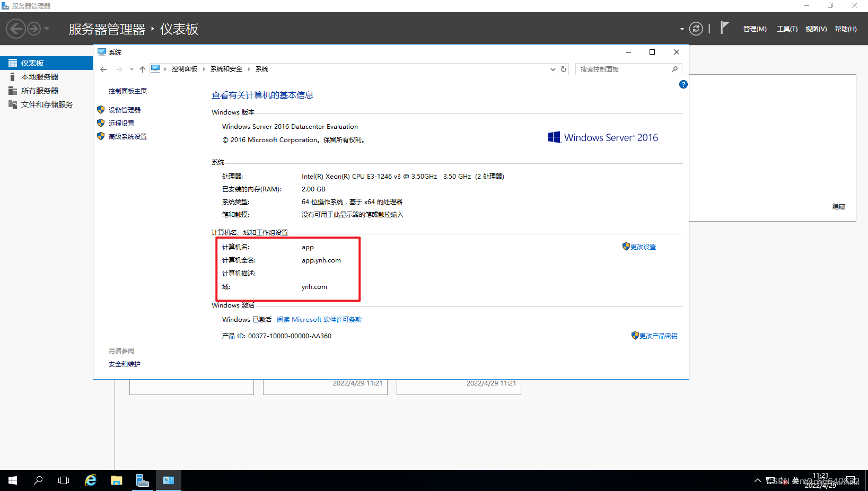The width and height of the screenshot is (868, 491).
Task: Open Task View on the taskbar
Action: pyautogui.click(x=64, y=480)
